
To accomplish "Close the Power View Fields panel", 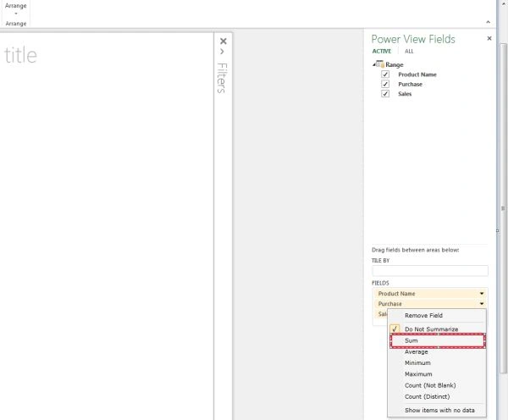I will [489, 39].
